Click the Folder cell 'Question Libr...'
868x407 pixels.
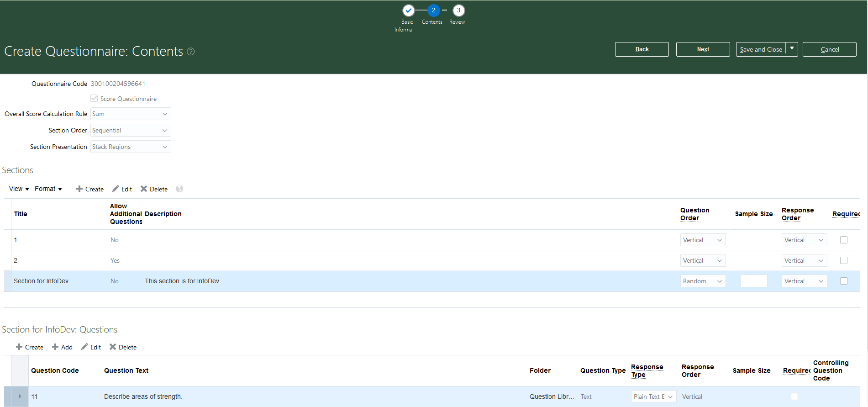tap(552, 396)
